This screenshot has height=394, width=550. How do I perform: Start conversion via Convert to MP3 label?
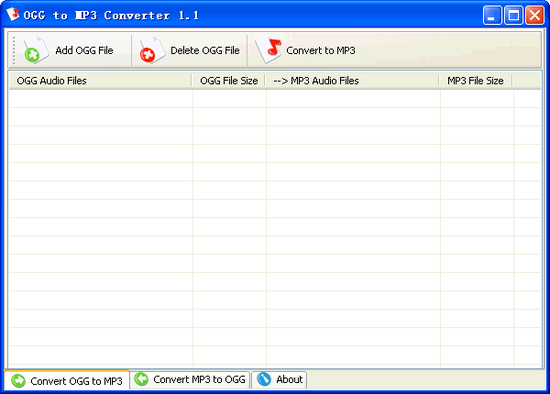[x=321, y=51]
